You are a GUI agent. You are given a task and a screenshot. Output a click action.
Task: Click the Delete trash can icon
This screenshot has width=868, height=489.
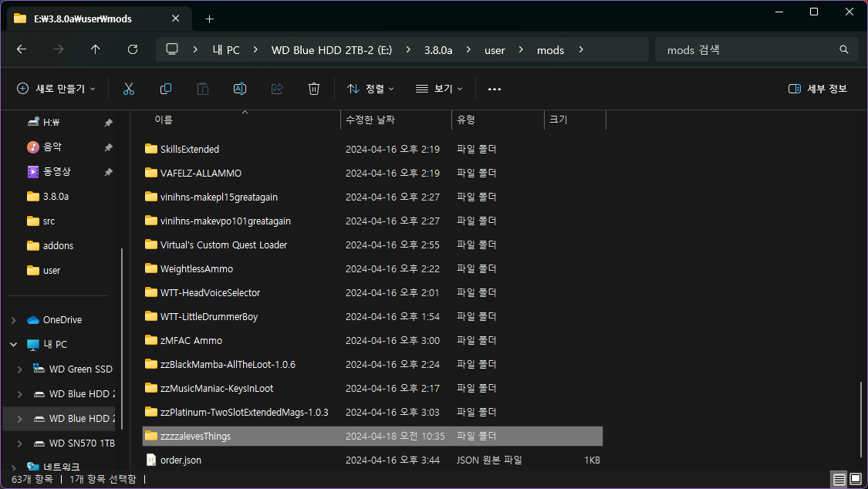(314, 89)
